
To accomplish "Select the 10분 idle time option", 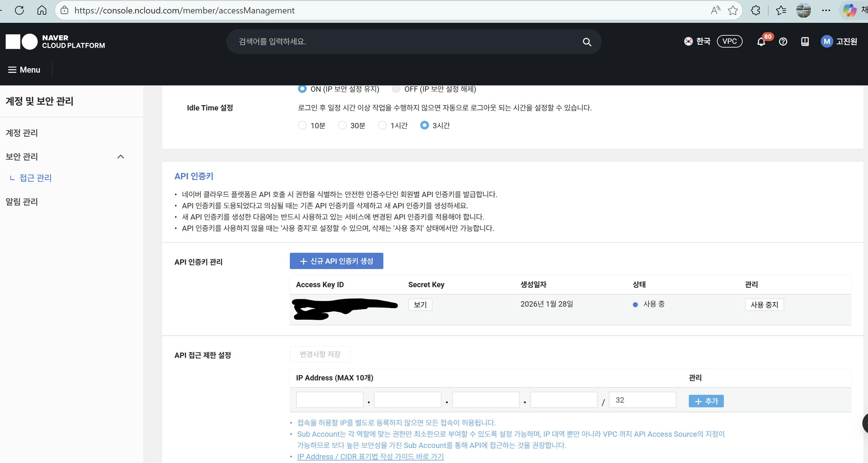I will pyautogui.click(x=302, y=125).
